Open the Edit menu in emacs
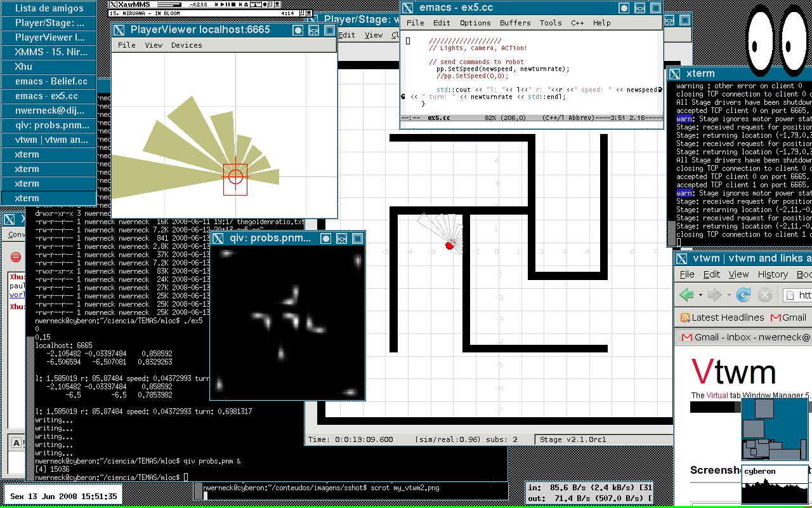The image size is (812, 508). [x=442, y=23]
